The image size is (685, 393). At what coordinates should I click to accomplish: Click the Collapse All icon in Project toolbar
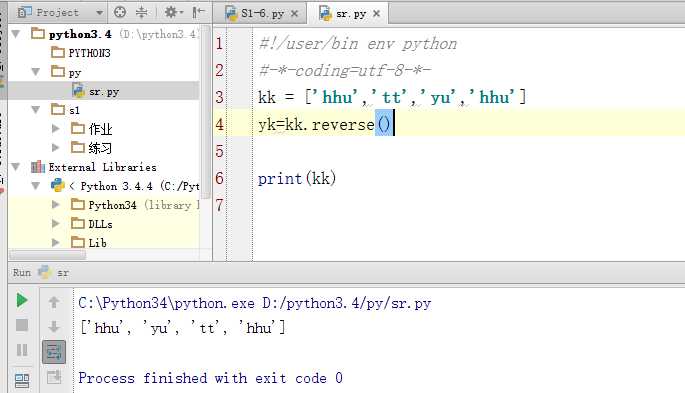[x=142, y=12]
